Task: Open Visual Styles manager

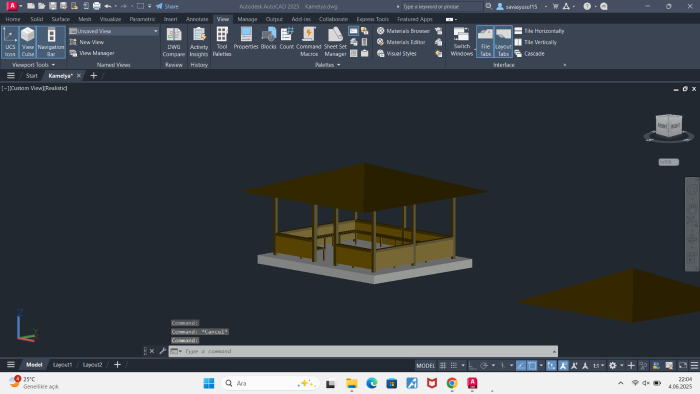Action: [396, 54]
